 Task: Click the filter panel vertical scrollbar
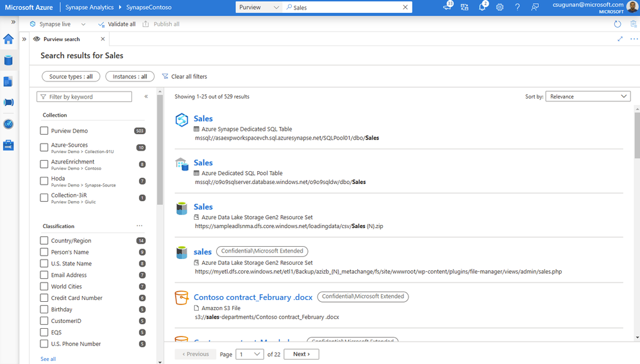point(160,149)
